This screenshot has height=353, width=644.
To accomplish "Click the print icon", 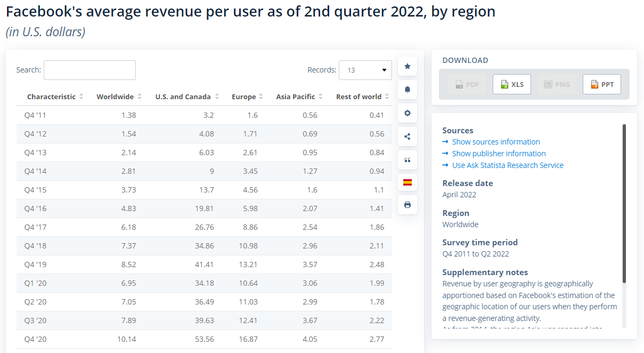I will [x=407, y=205].
